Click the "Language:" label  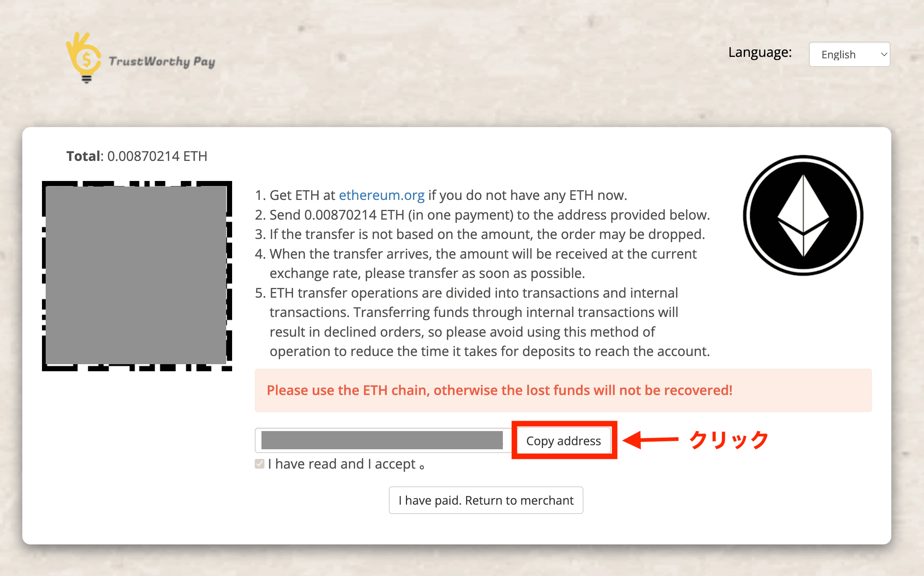(760, 52)
